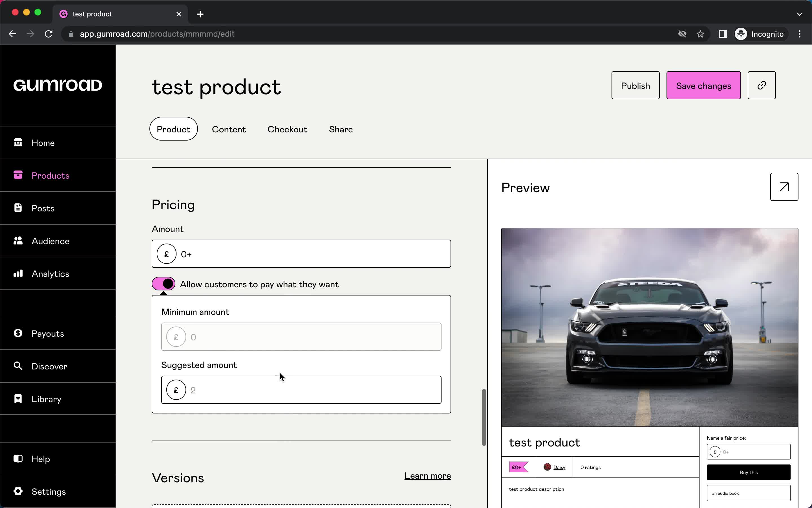Click the Gumroad logo in sidebar
Image resolution: width=812 pixels, height=508 pixels.
pos(58,85)
